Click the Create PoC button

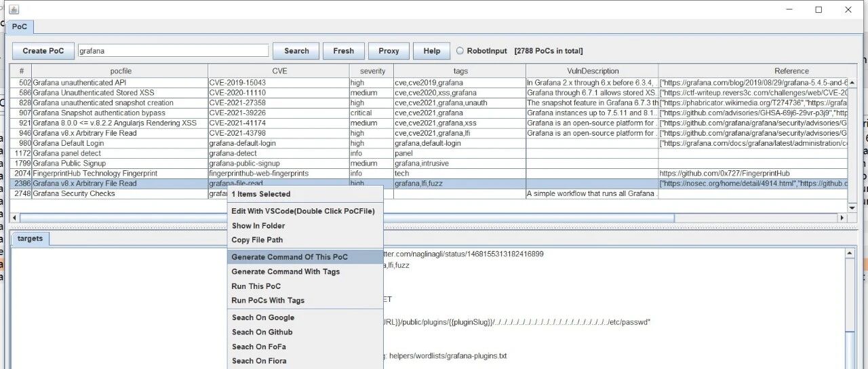[x=43, y=51]
